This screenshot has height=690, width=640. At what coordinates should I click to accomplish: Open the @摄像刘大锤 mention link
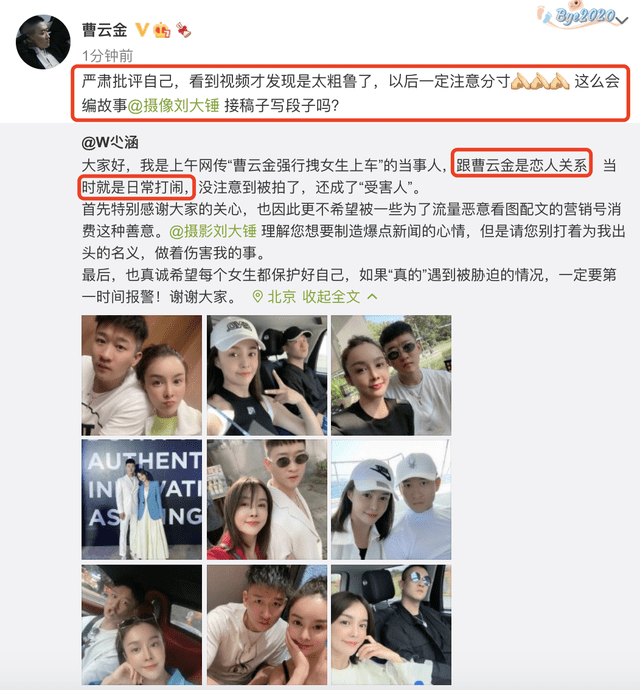click(173, 106)
